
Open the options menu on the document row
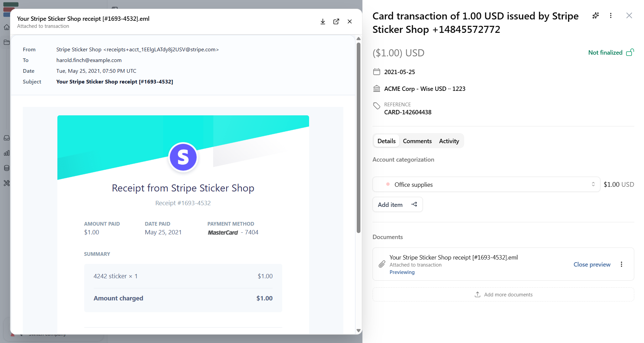tap(621, 264)
